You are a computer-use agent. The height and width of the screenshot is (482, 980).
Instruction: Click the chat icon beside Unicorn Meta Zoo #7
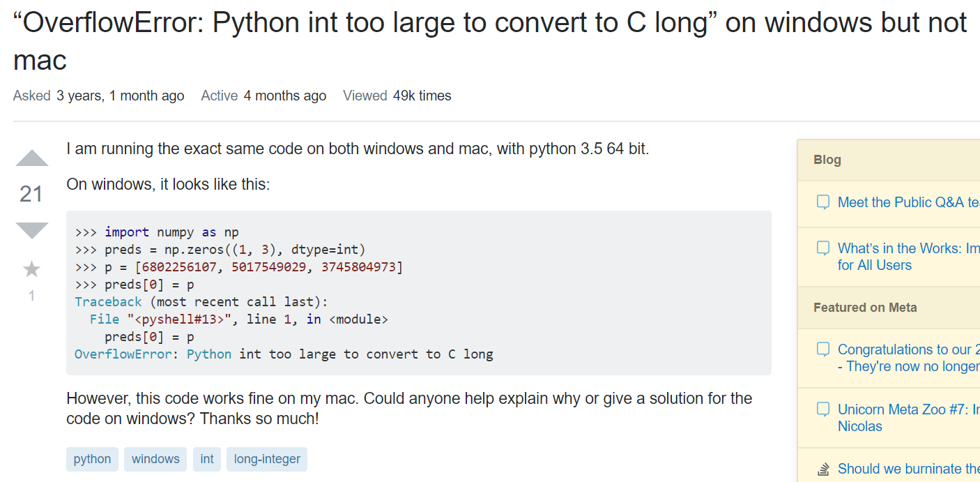pyautogui.click(x=822, y=409)
